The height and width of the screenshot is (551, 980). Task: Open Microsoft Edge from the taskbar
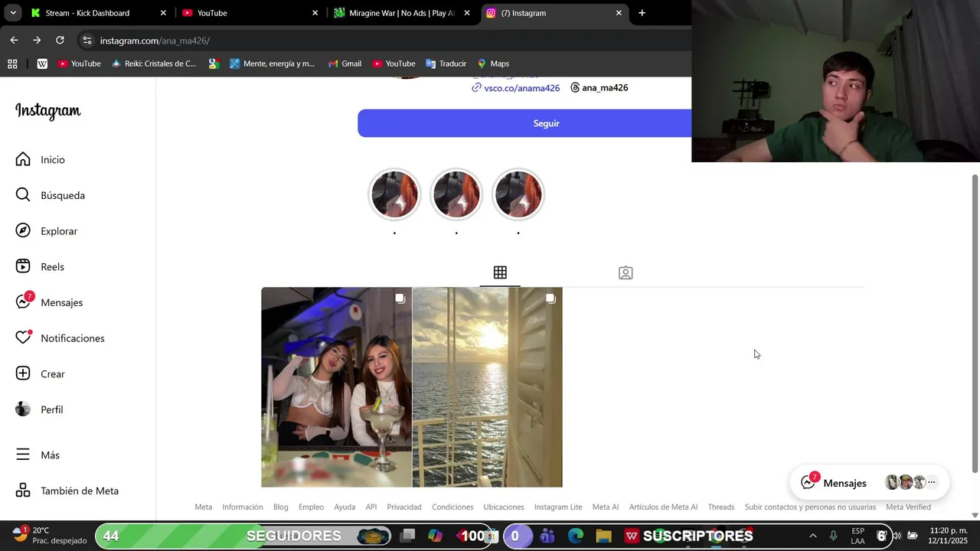[x=576, y=536]
